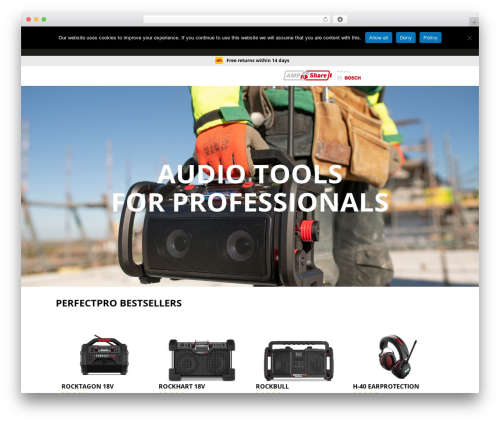Open a new tab with the plus button

tap(474, 22)
